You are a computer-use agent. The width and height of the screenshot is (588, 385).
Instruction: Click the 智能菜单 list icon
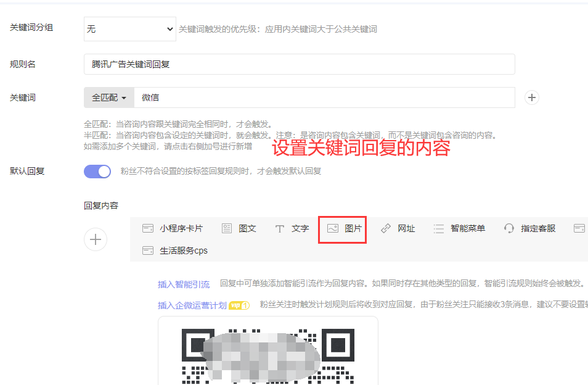pos(439,228)
